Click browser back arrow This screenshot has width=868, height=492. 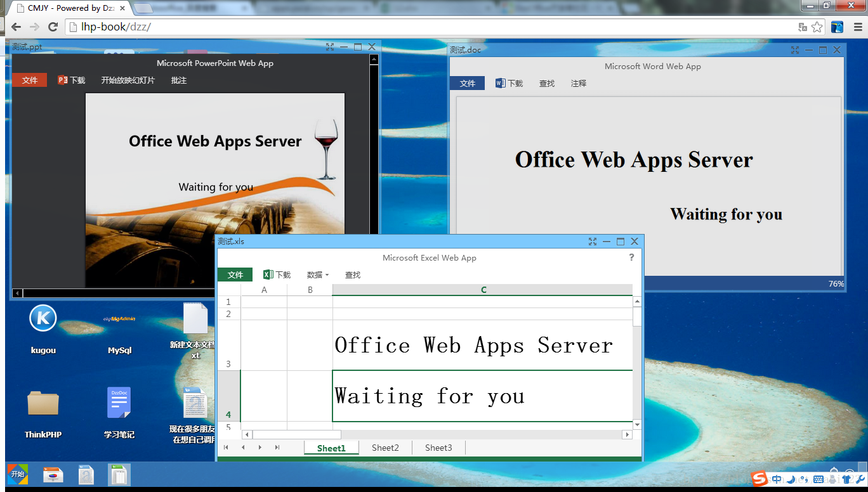click(x=16, y=27)
